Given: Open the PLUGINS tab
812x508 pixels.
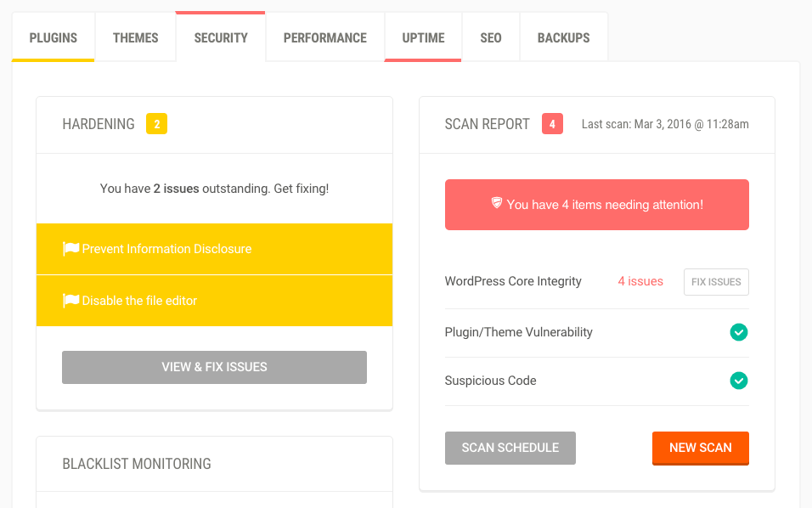Looking at the screenshot, I should coord(53,37).
